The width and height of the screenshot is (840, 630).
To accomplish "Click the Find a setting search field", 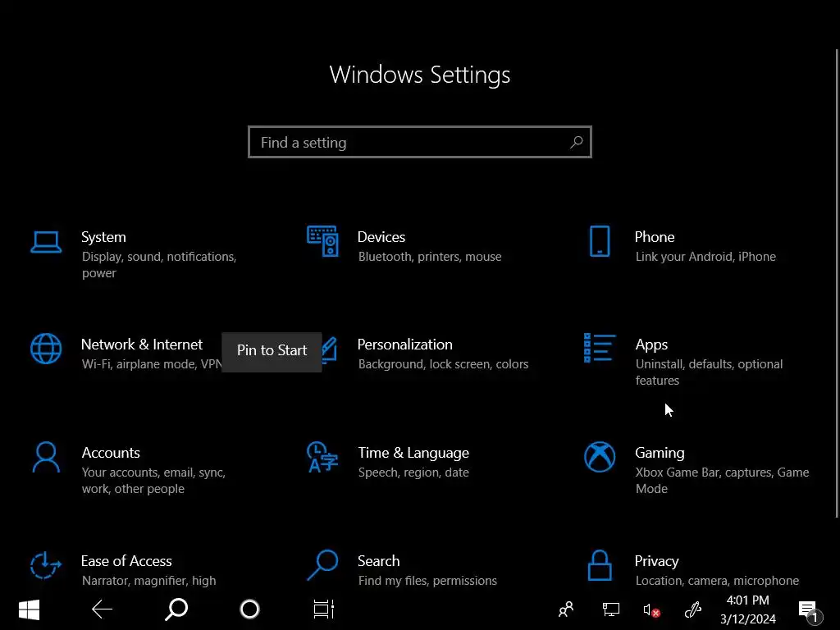I will click(x=420, y=142).
